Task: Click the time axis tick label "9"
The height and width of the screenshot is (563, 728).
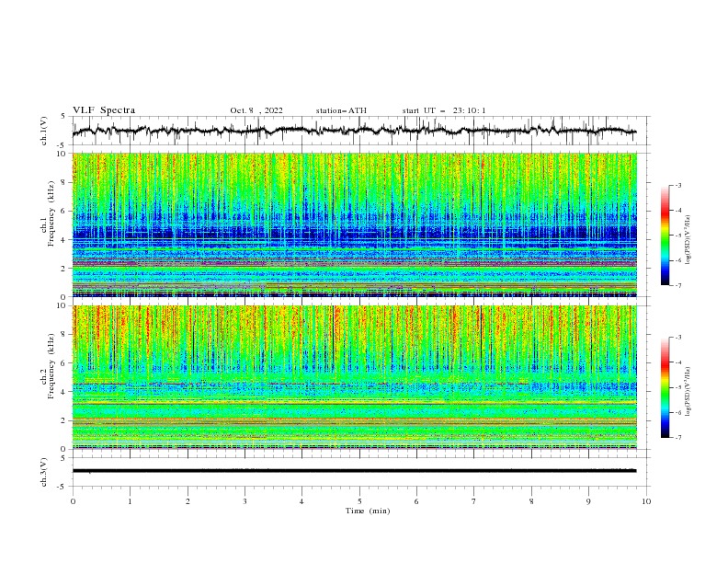Action: click(x=588, y=501)
